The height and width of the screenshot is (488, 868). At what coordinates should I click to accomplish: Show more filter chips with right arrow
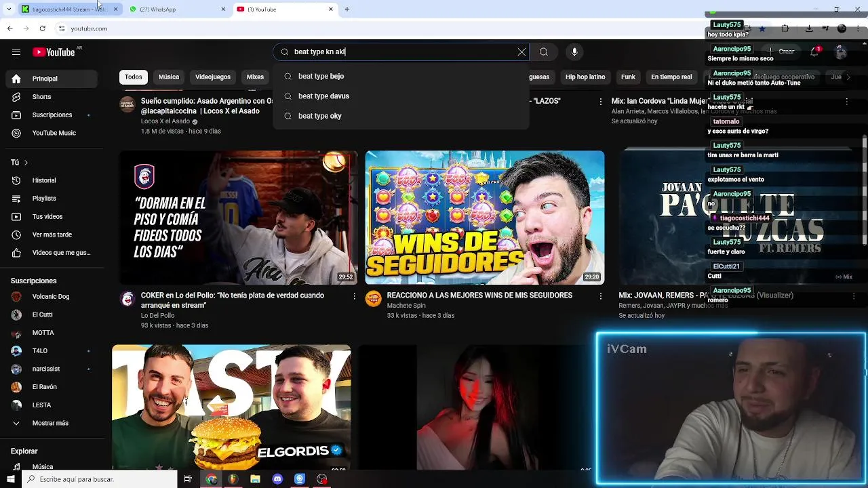[x=848, y=77]
